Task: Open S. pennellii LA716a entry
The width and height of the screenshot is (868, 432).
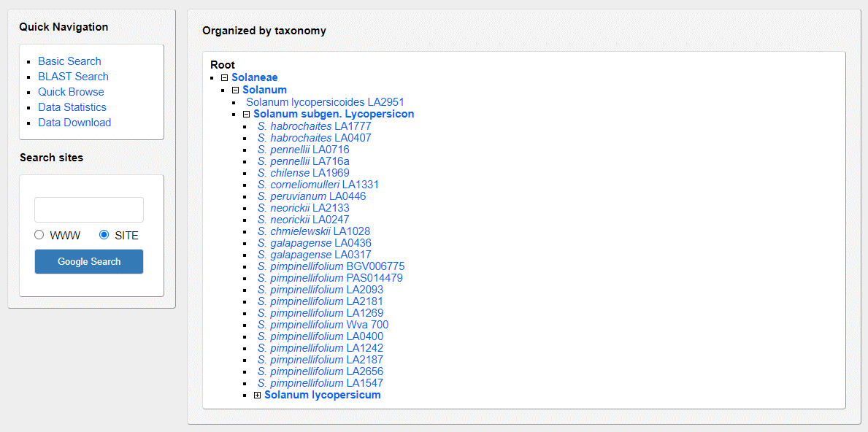Action: [303, 161]
